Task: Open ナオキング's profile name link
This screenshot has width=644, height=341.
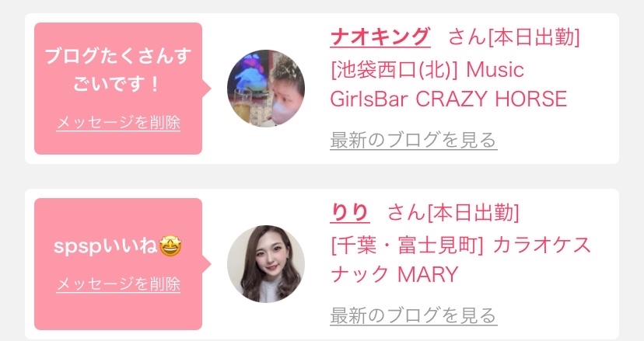Action: (x=380, y=37)
